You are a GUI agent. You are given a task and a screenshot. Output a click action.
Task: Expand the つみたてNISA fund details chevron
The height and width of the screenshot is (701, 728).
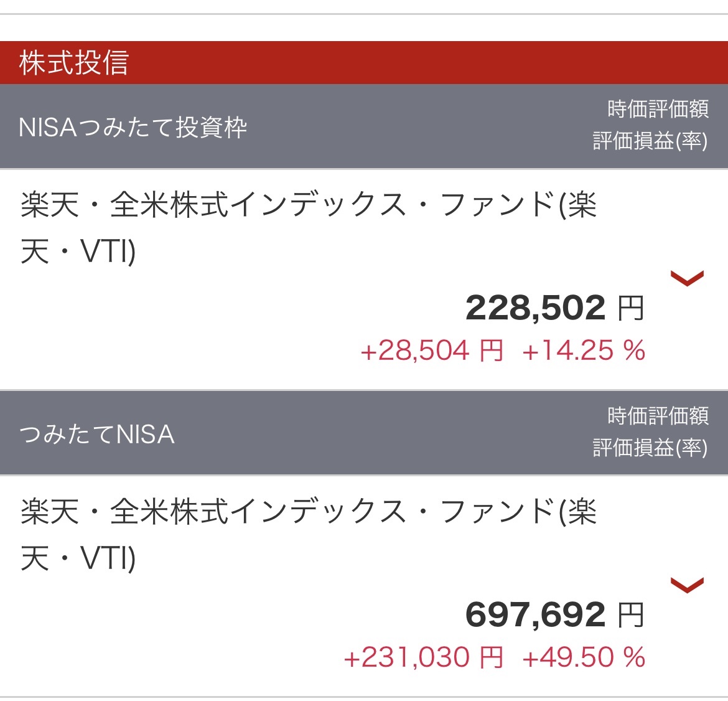tap(687, 585)
